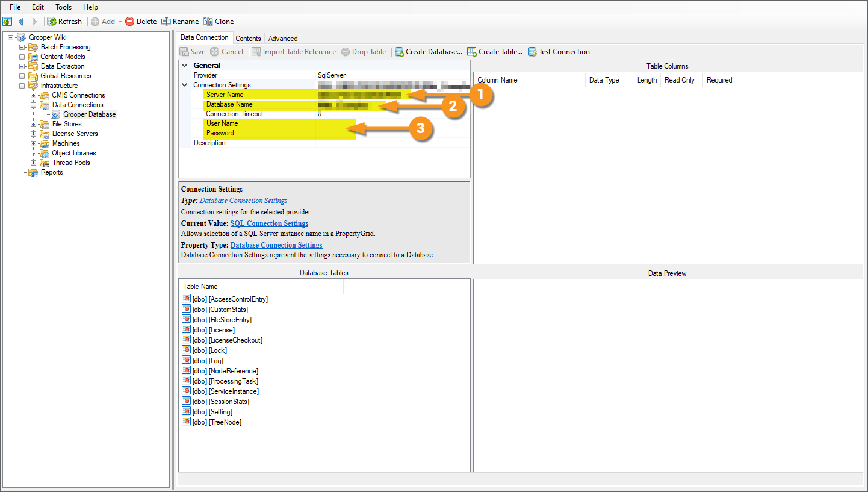Screen dimensions: 868x492
Task: Click the Object Libraries folder icon
Action: coord(45,153)
